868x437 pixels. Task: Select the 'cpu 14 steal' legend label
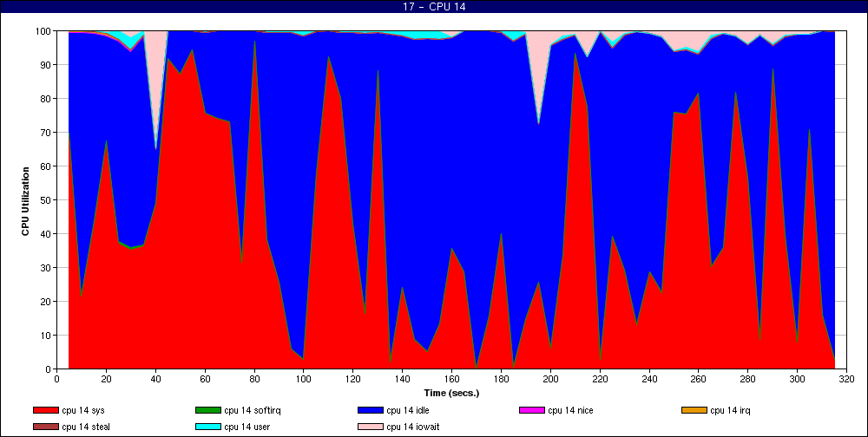tap(86, 427)
